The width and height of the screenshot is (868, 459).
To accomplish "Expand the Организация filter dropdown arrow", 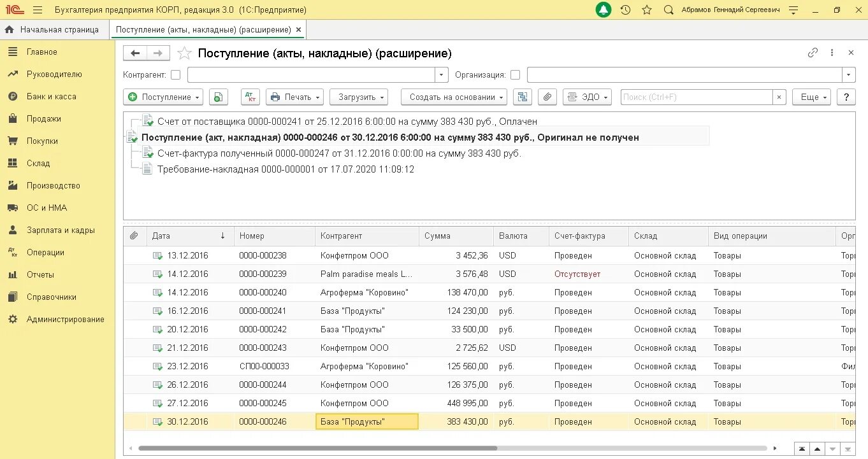I will 848,75.
